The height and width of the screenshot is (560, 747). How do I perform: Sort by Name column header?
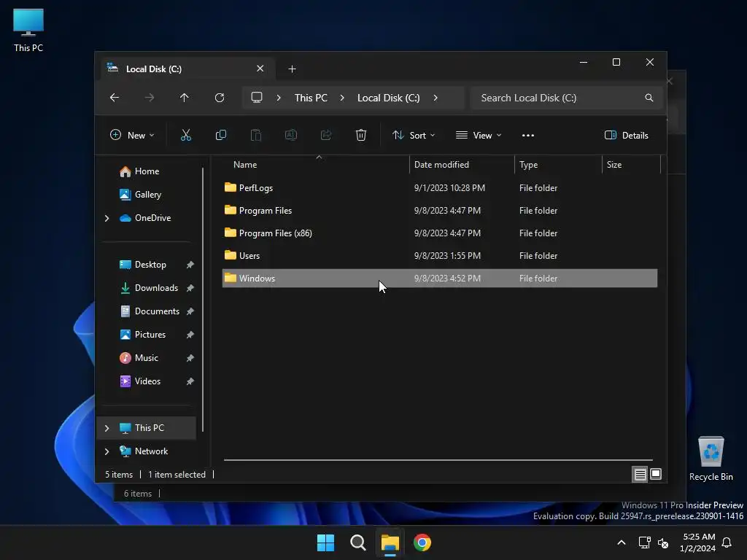click(x=314, y=165)
